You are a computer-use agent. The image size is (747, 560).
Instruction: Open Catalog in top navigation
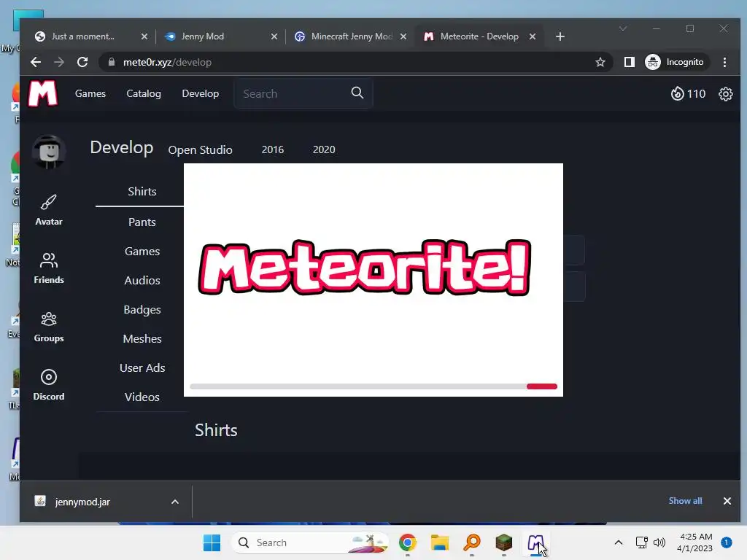coord(144,94)
